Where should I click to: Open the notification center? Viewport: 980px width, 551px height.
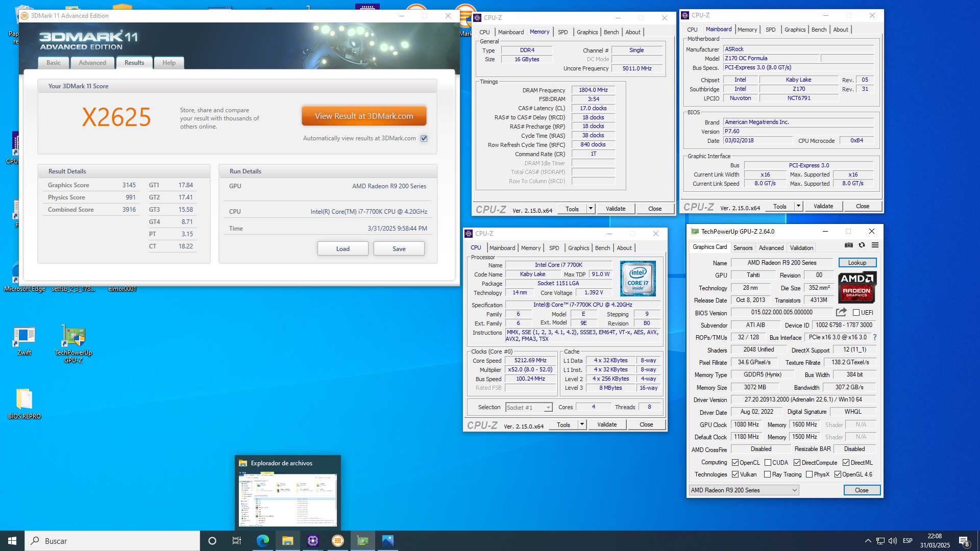(964, 541)
